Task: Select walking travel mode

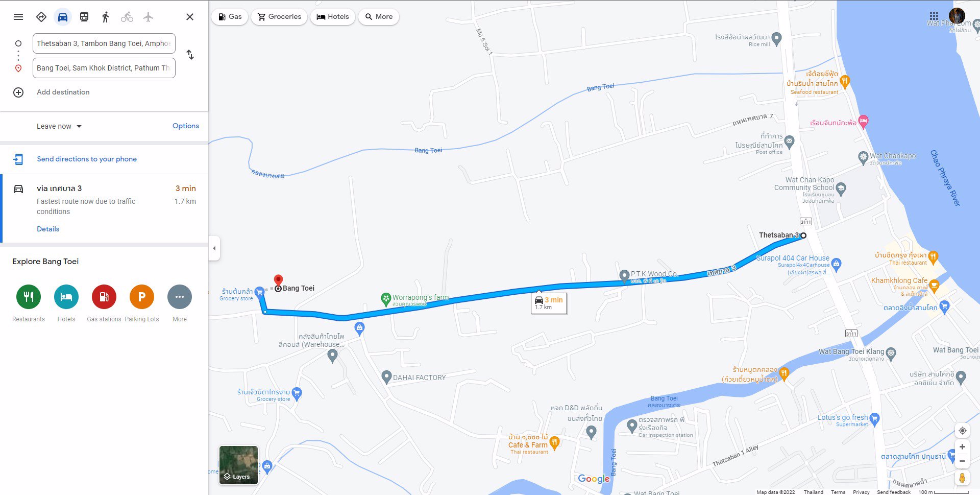Action: 106,17
